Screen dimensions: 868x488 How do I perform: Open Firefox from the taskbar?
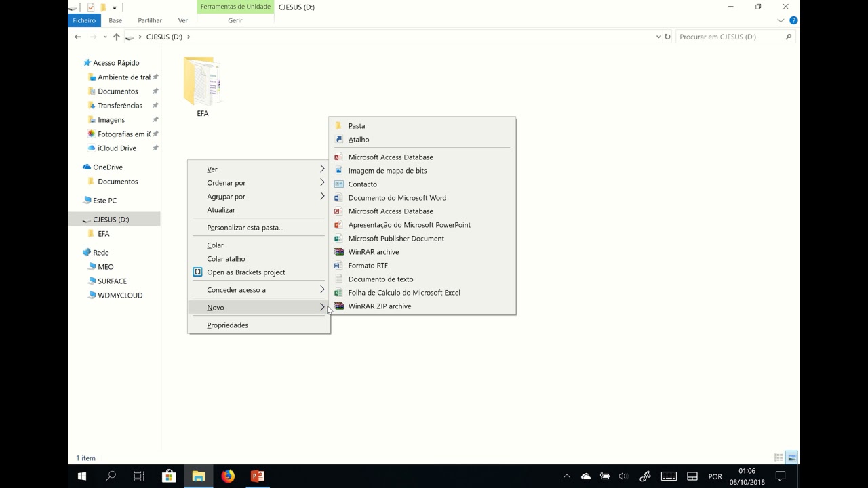coord(228,476)
